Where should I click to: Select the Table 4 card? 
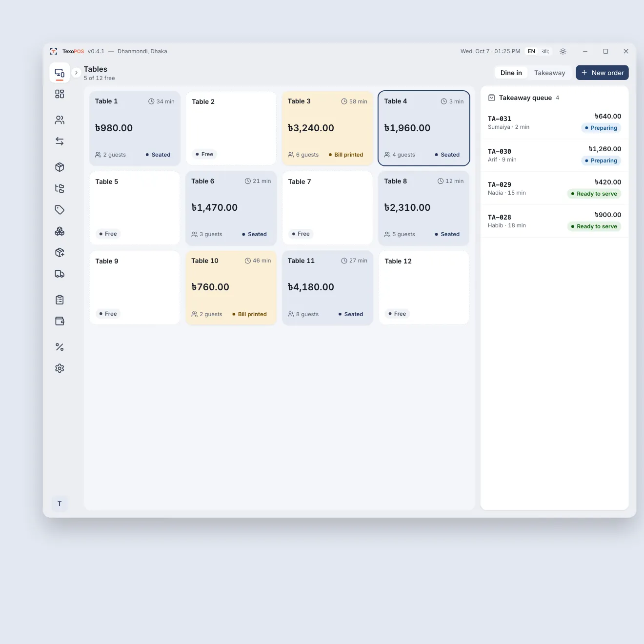(424, 128)
